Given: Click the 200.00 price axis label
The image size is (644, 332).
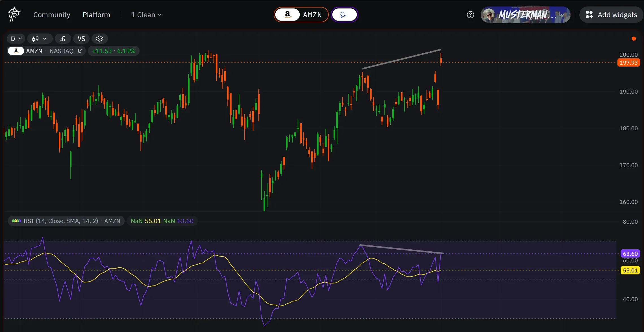Looking at the screenshot, I should pyautogui.click(x=628, y=55).
